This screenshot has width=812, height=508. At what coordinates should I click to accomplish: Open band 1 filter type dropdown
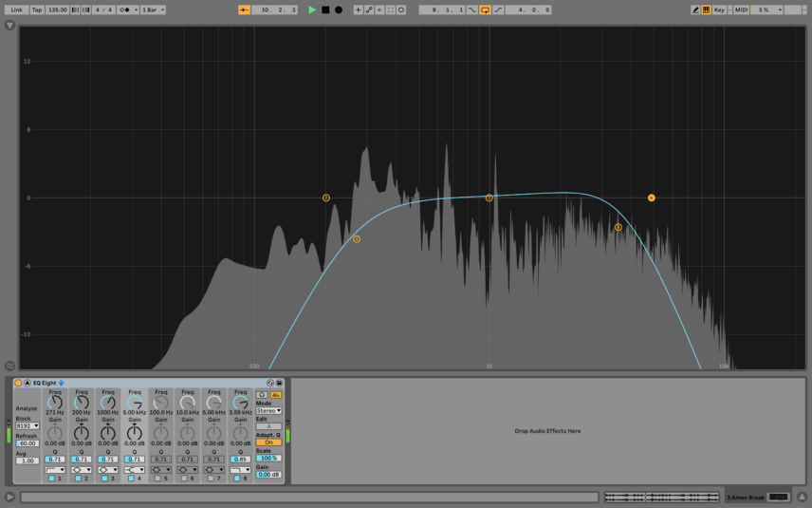tap(55, 470)
